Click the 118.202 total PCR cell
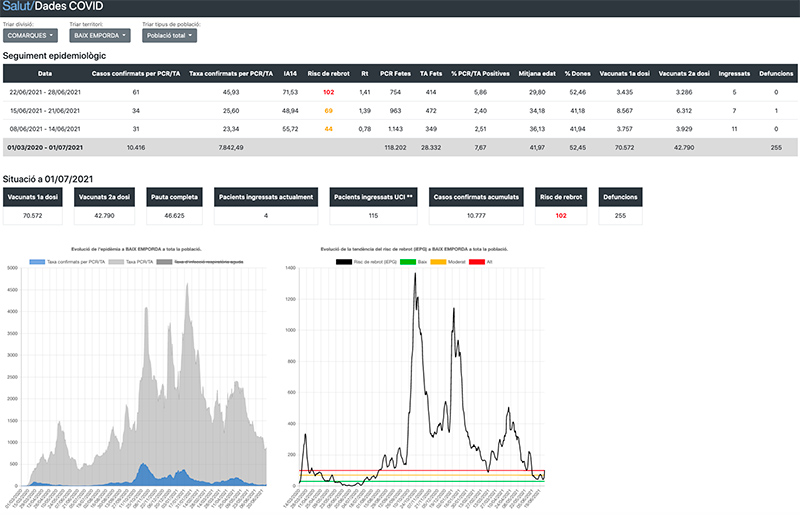 (395, 148)
